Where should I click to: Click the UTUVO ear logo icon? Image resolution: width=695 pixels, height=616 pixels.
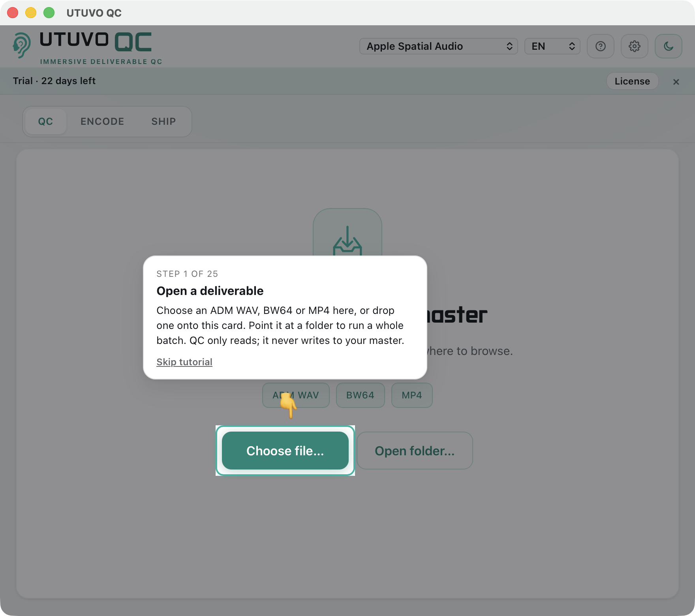pyautogui.click(x=21, y=45)
